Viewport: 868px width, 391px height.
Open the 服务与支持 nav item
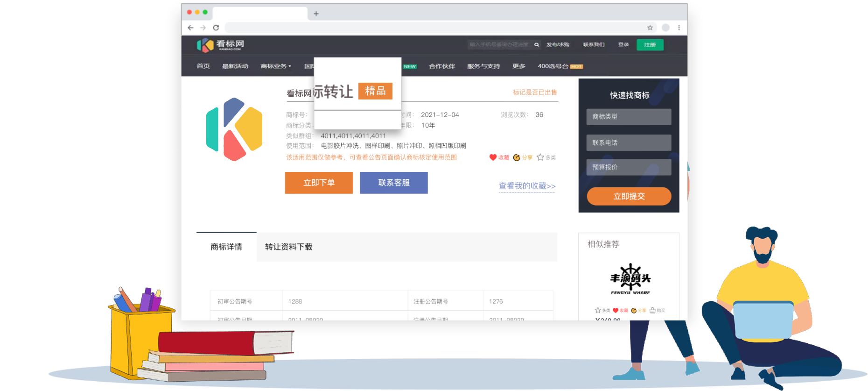[x=483, y=66]
